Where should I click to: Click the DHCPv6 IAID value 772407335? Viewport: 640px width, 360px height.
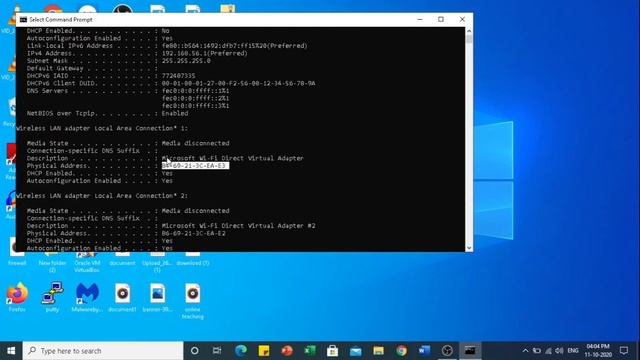[x=178, y=76]
